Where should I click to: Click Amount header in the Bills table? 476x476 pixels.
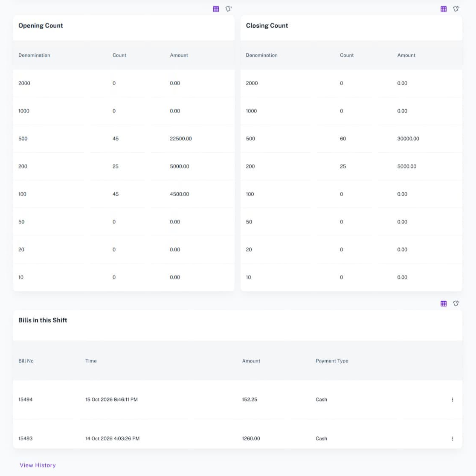click(x=251, y=361)
